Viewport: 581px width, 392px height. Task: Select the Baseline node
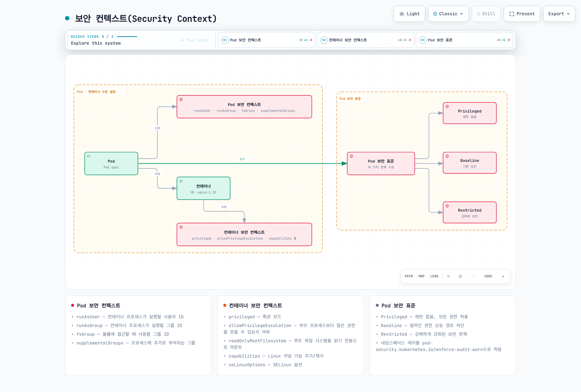tap(470, 163)
